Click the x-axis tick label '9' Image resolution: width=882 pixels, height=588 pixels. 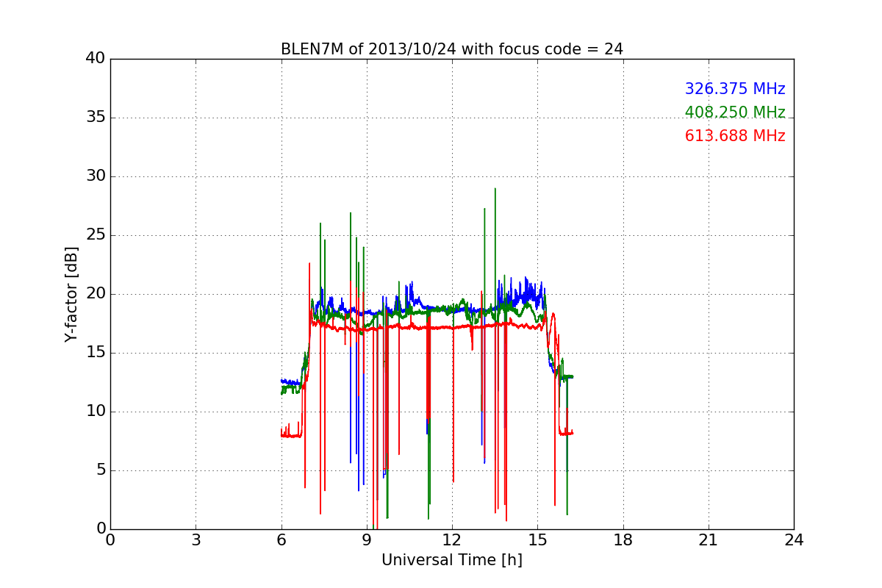point(367,540)
